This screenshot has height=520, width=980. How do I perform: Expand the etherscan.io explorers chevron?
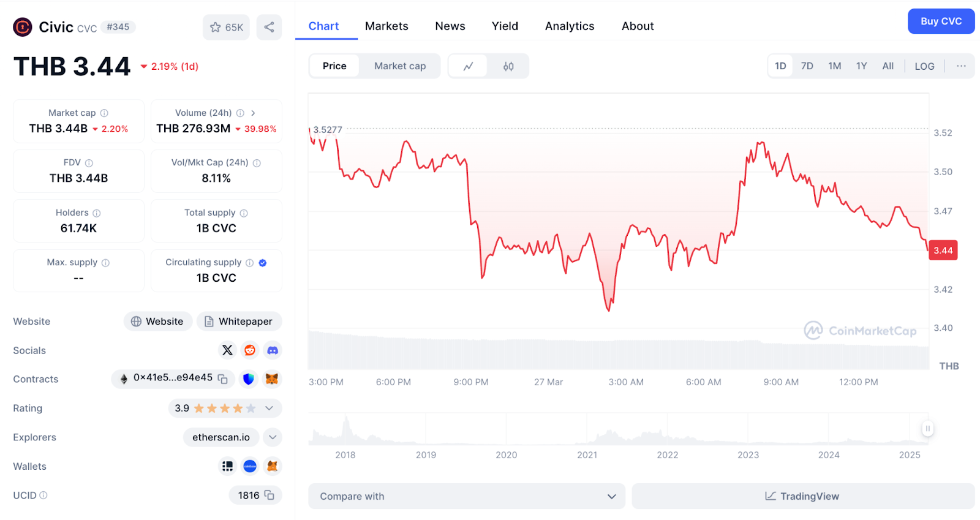[273, 437]
